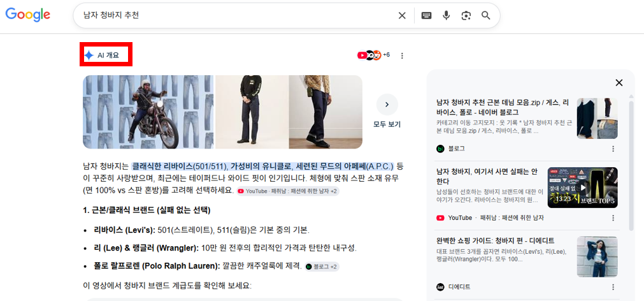The height and width of the screenshot is (301, 644).
Task: Click the 모두 보기 label
Action: click(x=387, y=124)
